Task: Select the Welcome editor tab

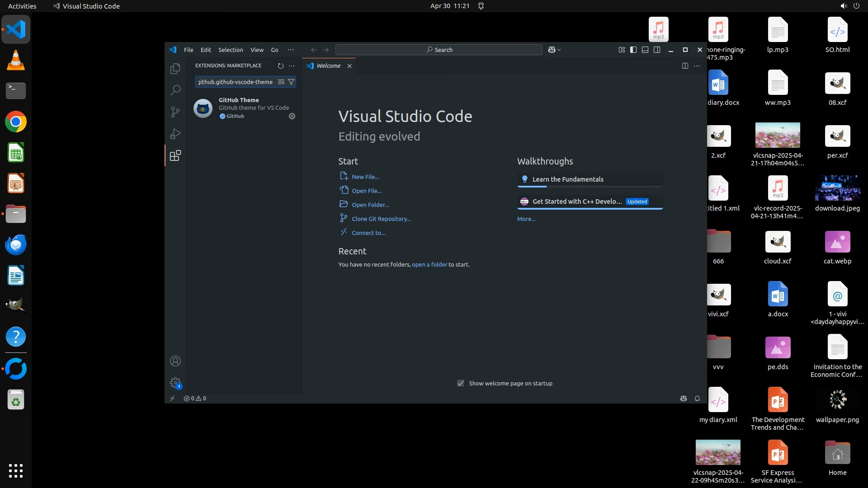Action: click(328, 66)
